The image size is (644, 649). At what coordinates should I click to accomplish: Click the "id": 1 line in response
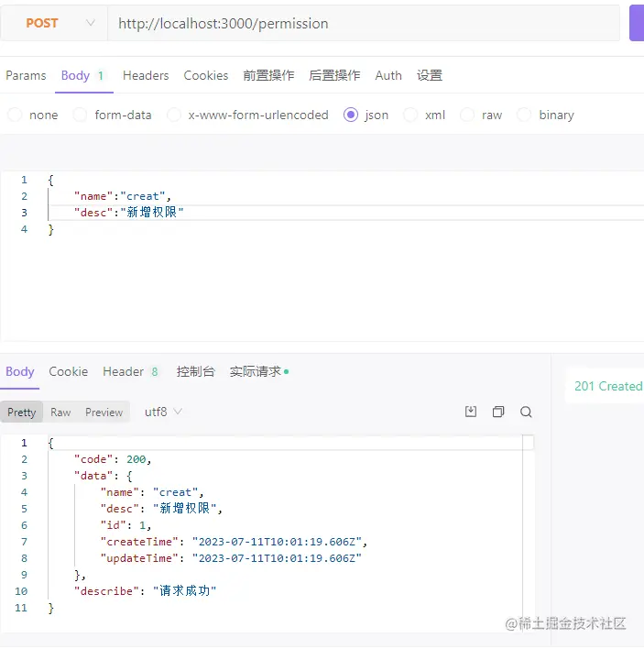coord(126,525)
